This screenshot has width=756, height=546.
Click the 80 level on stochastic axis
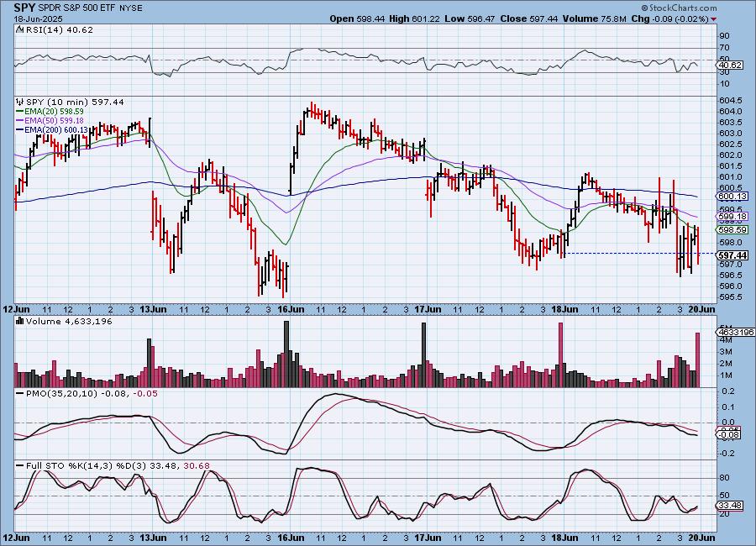coord(724,478)
